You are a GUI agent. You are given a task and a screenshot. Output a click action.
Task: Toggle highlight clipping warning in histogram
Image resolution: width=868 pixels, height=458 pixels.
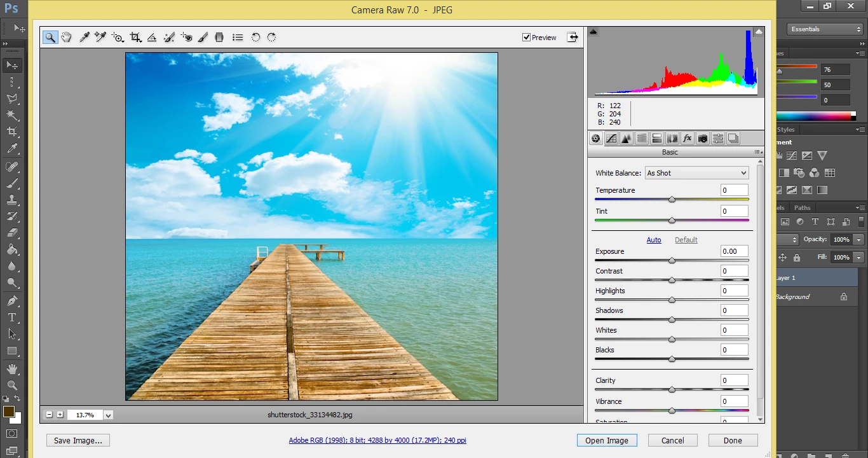click(759, 32)
